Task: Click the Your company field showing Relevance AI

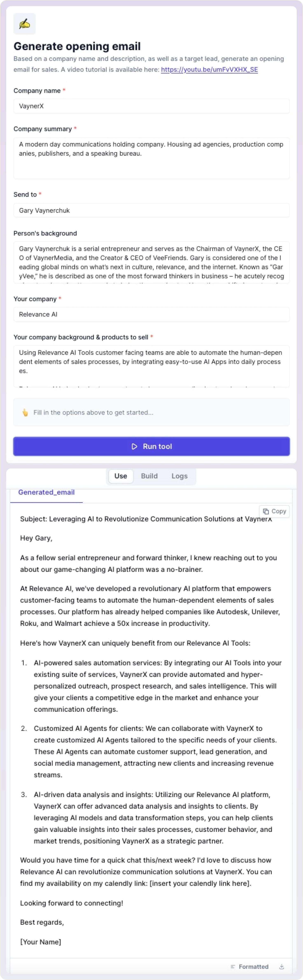Action: pyautogui.click(x=151, y=314)
